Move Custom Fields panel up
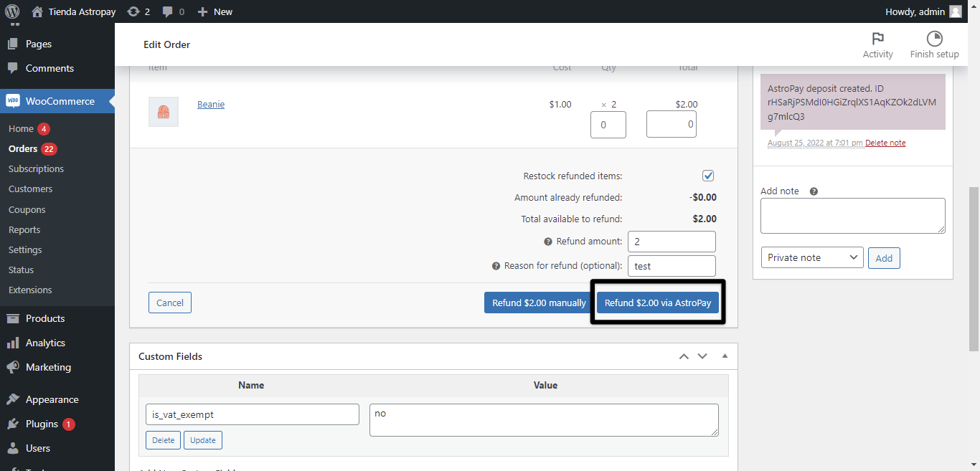 [x=684, y=356]
